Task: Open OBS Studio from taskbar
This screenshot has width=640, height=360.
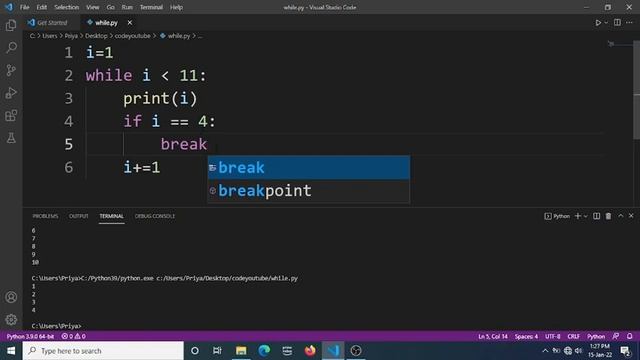Action: (x=356, y=351)
